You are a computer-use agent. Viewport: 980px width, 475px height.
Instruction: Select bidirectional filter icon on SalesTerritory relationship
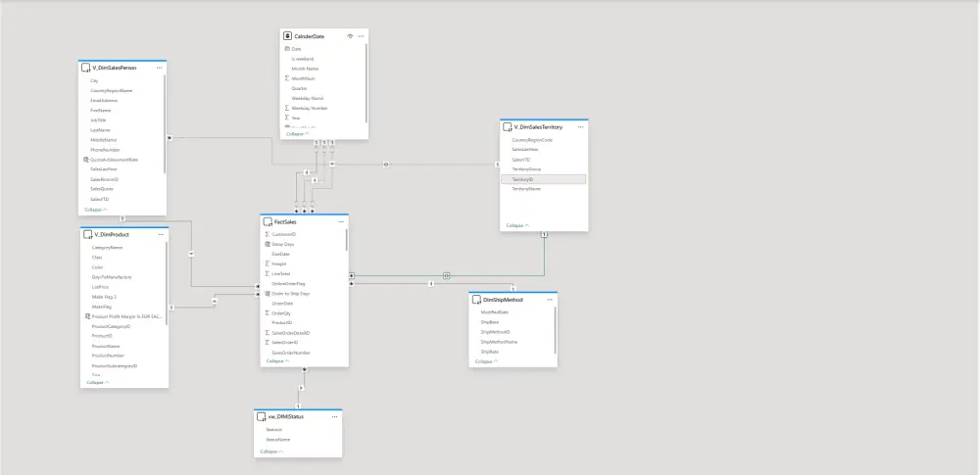click(447, 275)
